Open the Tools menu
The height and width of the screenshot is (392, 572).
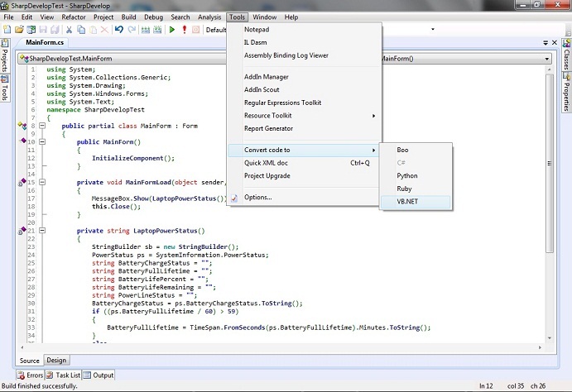pyautogui.click(x=237, y=17)
